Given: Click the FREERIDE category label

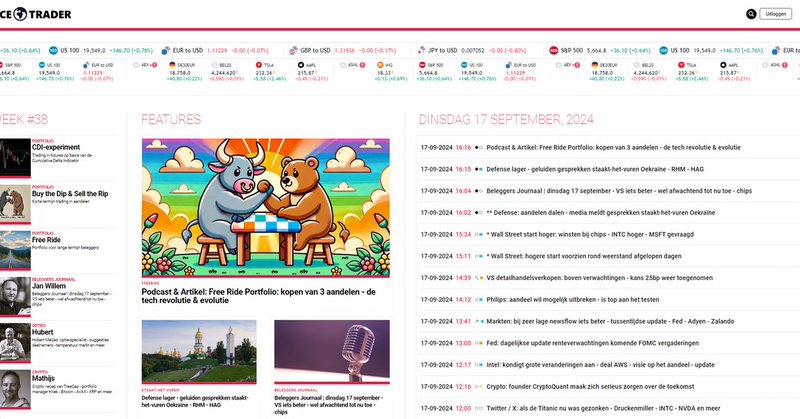Looking at the screenshot, I should (151, 283).
